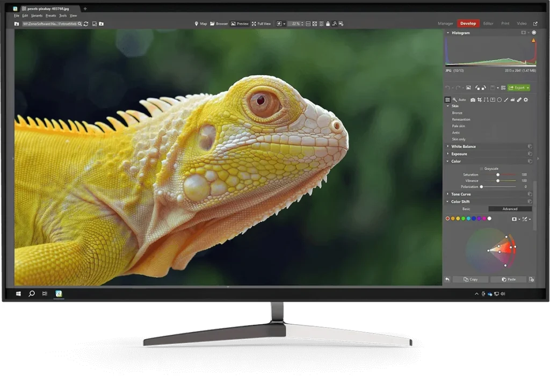This screenshot has width=550, height=392.
Task: Click Copy at the panel bottom
Action: pyautogui.click(x=470, y=279)
